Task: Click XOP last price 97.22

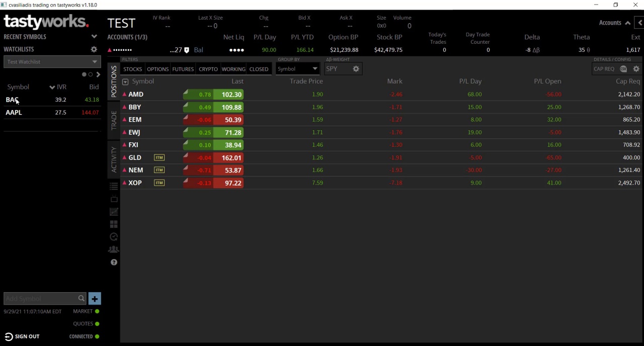Action: [x=228, y=183]
